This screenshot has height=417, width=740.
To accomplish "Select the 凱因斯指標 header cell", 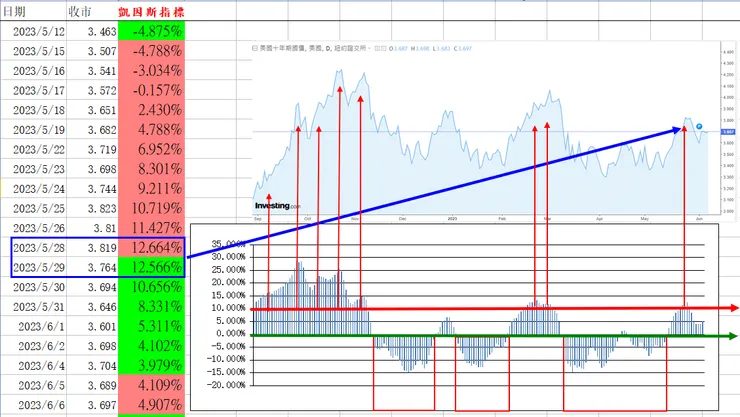I will 151,11.
